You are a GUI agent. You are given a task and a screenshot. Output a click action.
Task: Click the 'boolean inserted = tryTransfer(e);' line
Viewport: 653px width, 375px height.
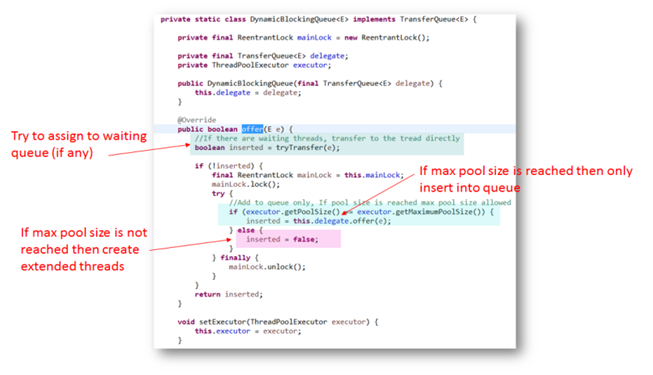[267, 148]
